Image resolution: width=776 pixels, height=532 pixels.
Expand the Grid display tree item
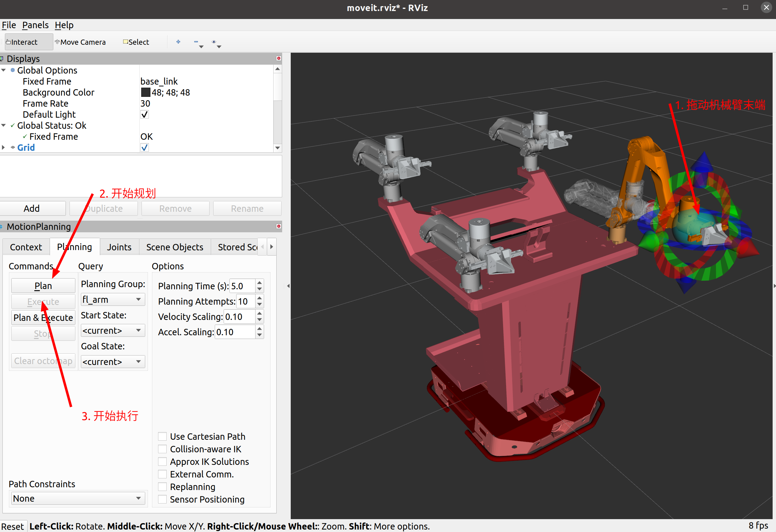point(3,148)
